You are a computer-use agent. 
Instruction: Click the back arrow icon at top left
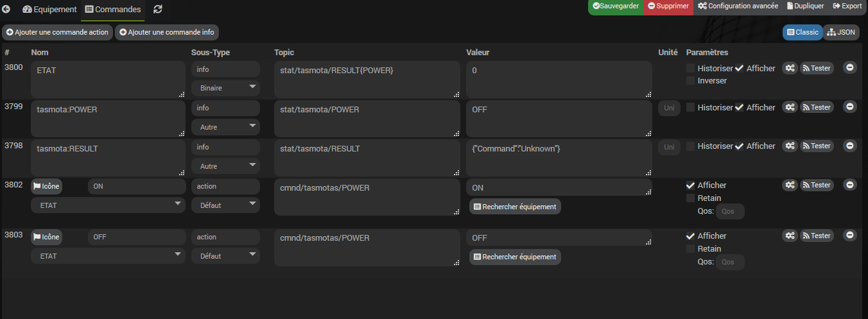tap(6, 10)
